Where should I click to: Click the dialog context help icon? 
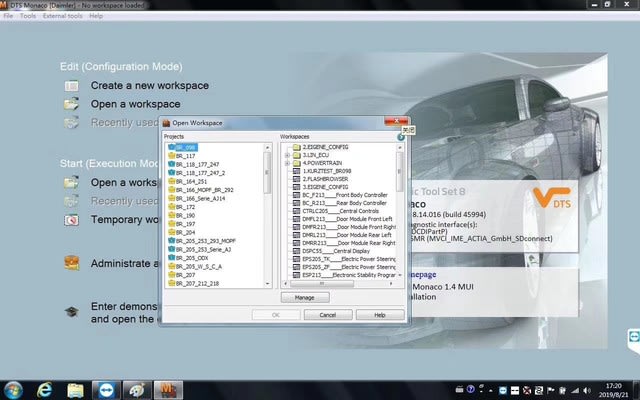(x=401, y=137)
